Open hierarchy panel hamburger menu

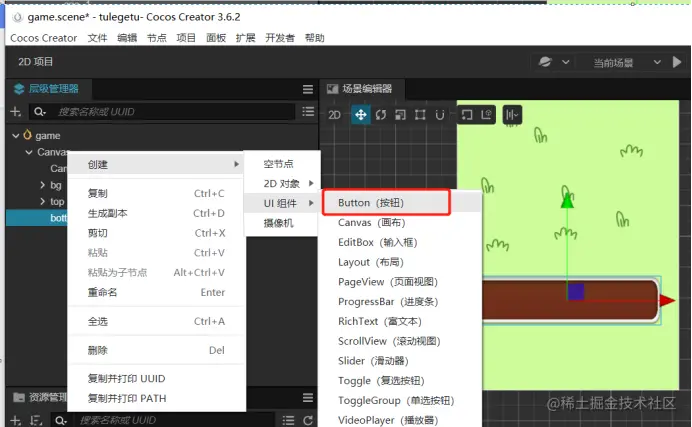tap(308, 89)
